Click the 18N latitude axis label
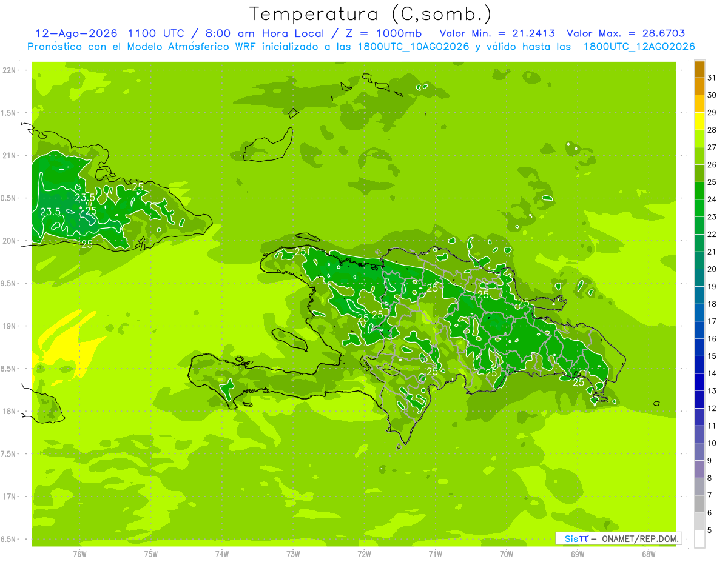This screenshot has height=562, width=728. 10,411
